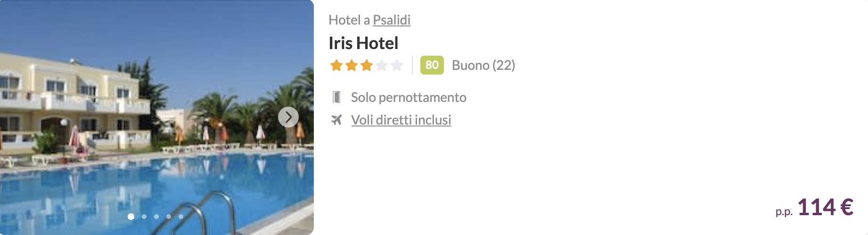The image size is (868, 235).
Task: Click the third orange star icon
Action: point(367,65)
